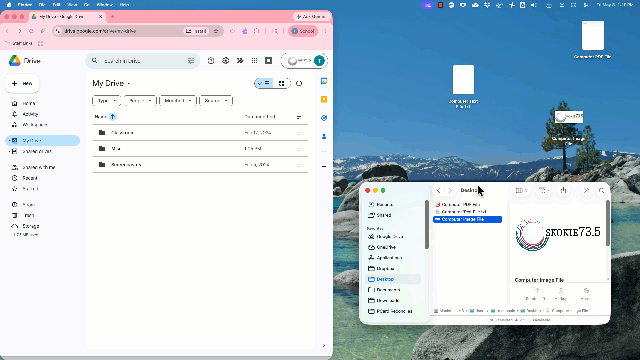Screen dimensions: 640x360
Task: Open sort options icon in Drive list header
Action: click(x=299, y=117)
